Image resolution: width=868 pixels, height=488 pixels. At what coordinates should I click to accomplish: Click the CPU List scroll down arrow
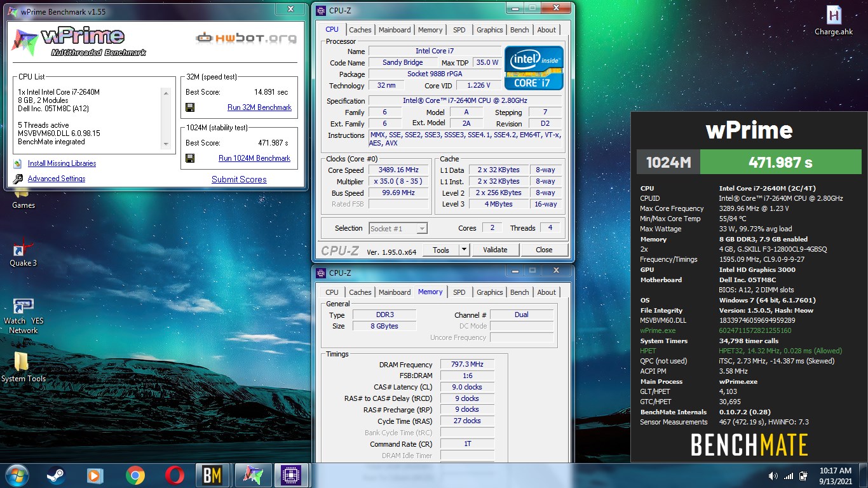click(166, 144)
